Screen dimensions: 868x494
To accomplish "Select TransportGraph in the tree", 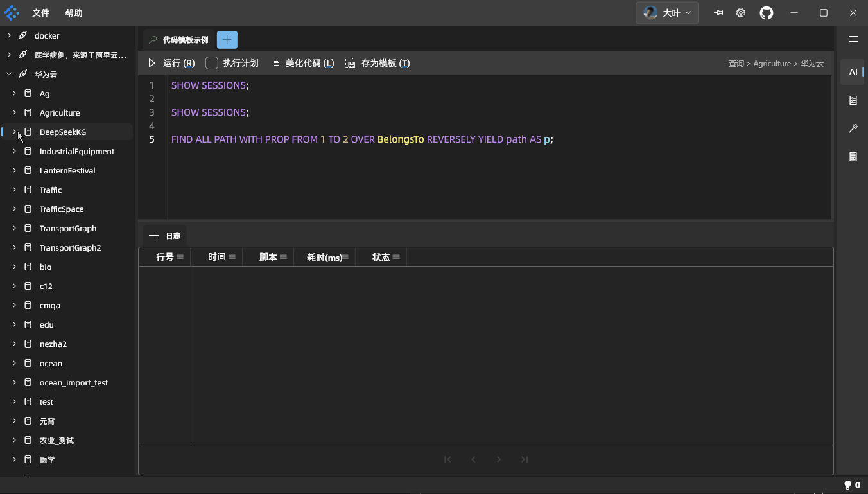I will (x=68, y=228).
